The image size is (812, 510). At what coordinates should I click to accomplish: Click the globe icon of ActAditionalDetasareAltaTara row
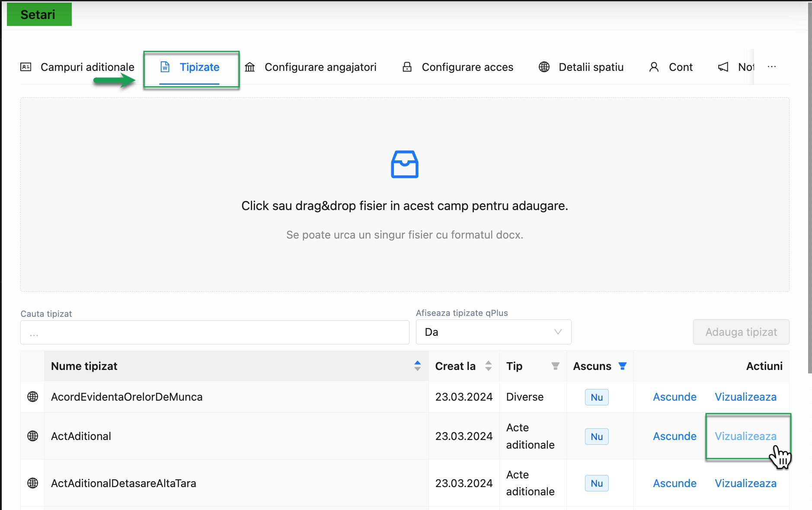click(32, 483)
